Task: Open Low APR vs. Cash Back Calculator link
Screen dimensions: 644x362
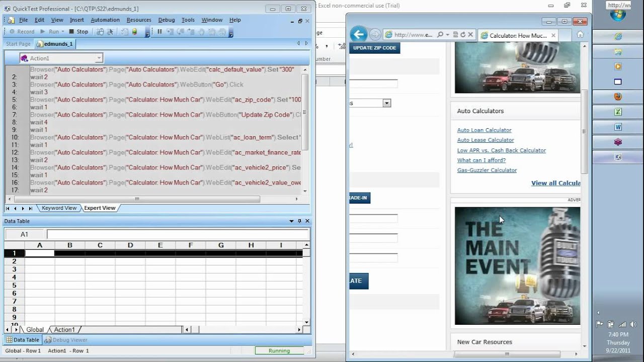Action: pos(501,150)
